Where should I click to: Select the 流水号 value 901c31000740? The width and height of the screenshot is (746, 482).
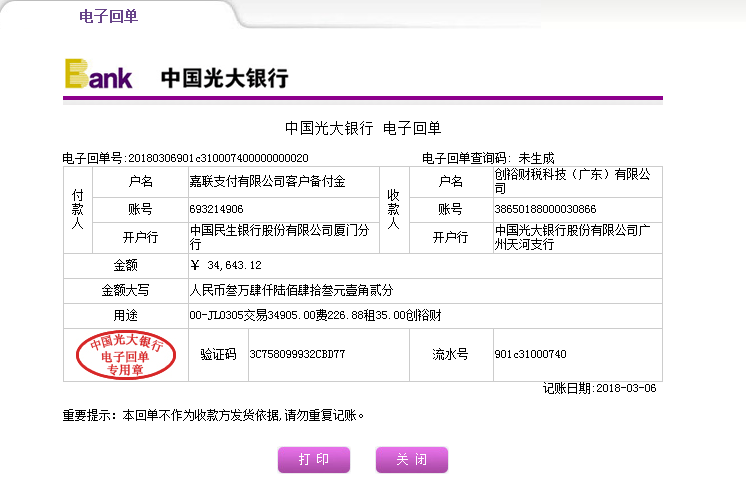click(x=530, y=354)
